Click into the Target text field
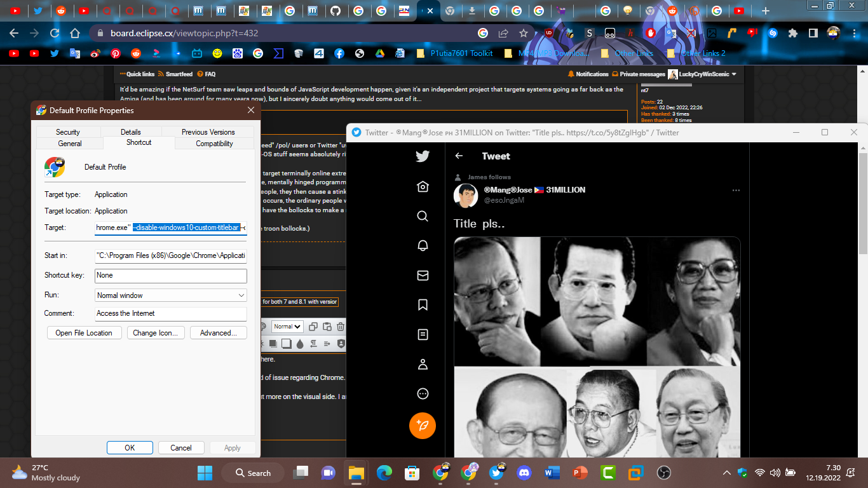 [170, 227]
